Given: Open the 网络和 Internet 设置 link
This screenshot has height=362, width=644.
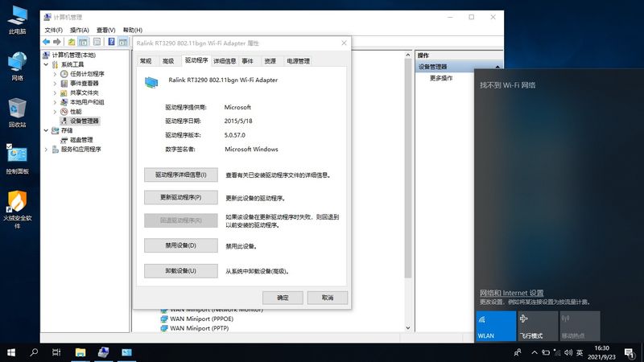Looking at the screenshot, I should pos(511,293).
